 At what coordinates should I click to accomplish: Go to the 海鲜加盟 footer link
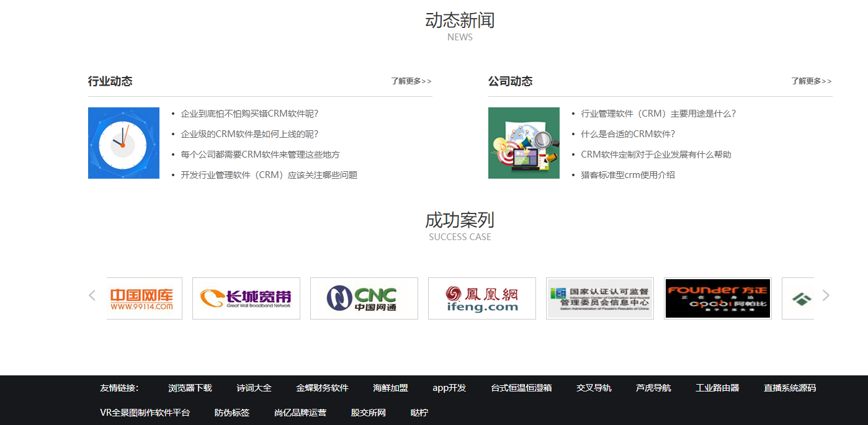click(390, 388)
